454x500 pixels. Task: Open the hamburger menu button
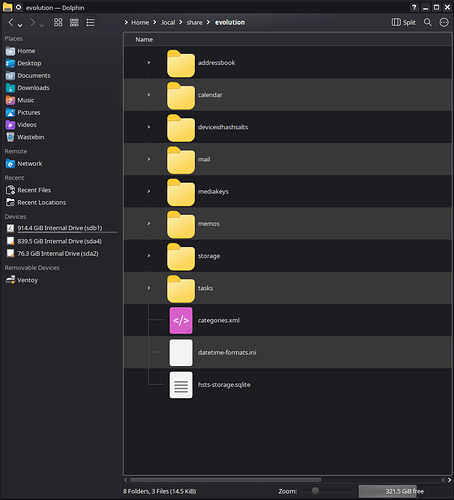[x=444, y=22]
